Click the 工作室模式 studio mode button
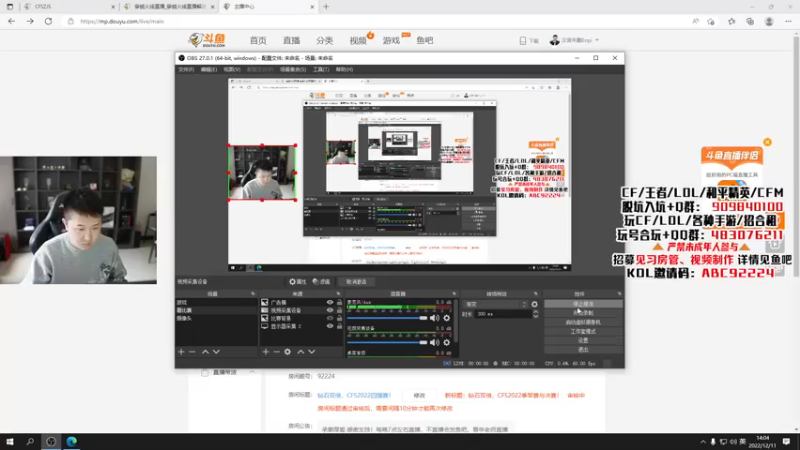The width and height of the screenshot is (800, 450). [x=583, y=331]
